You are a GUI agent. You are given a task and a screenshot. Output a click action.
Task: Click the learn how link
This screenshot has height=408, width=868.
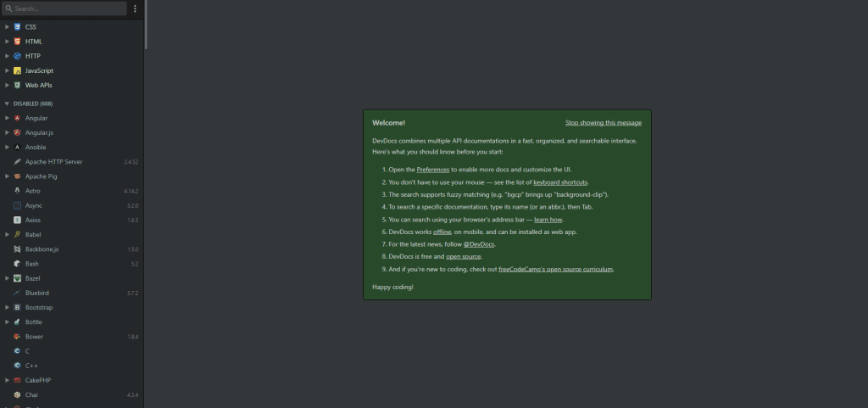click(548, 220)
